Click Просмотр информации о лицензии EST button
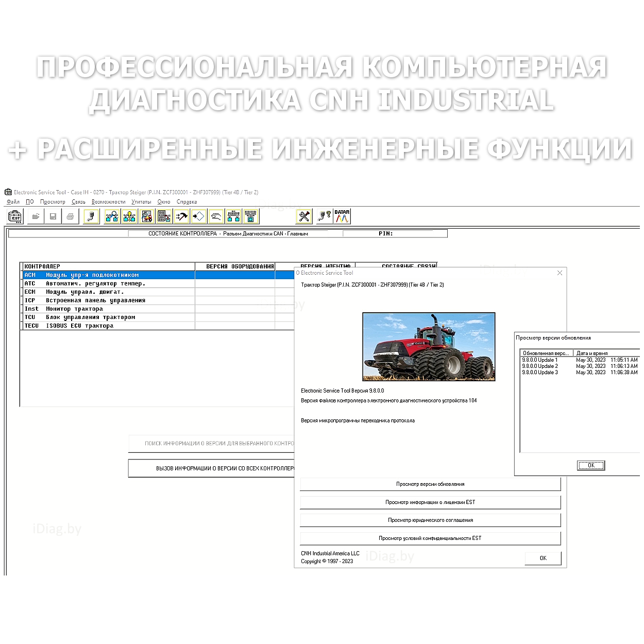Screen dimensions: 644x644 point(430,502)
